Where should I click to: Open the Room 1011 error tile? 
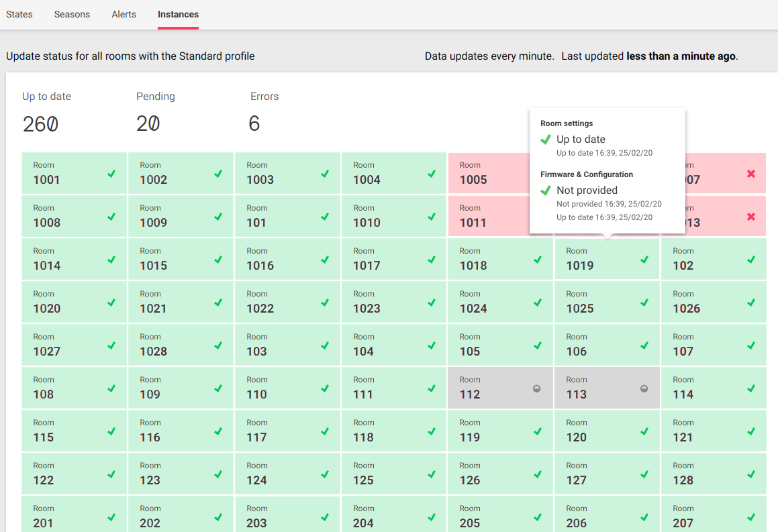pyautogui.click(x=483, y=216)
